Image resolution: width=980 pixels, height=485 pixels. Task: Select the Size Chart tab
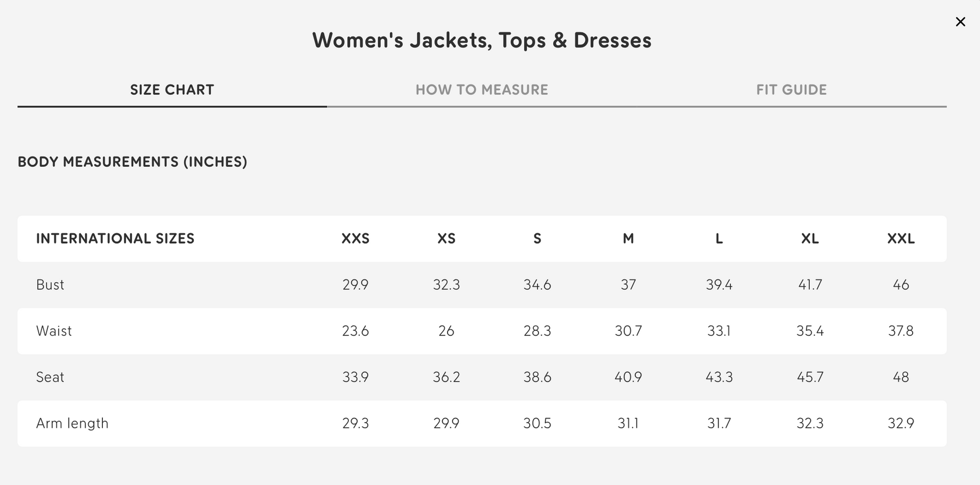tap(172, 90)
